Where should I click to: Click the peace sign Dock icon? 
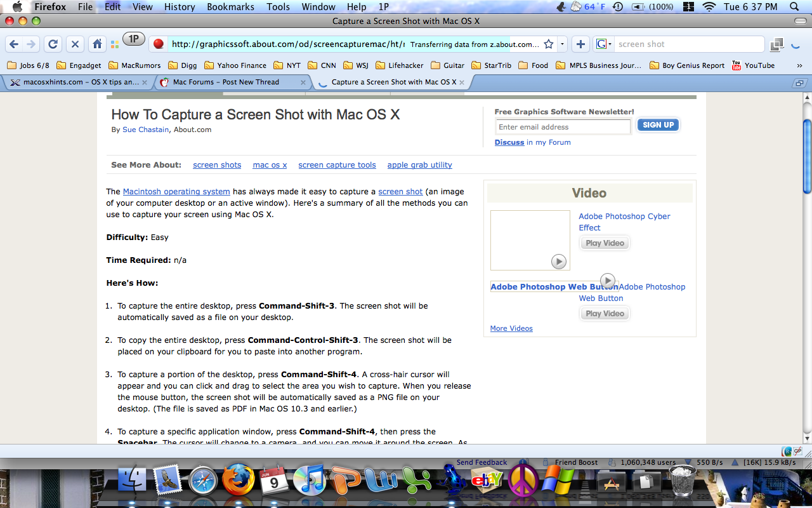(x=523, y=481)
